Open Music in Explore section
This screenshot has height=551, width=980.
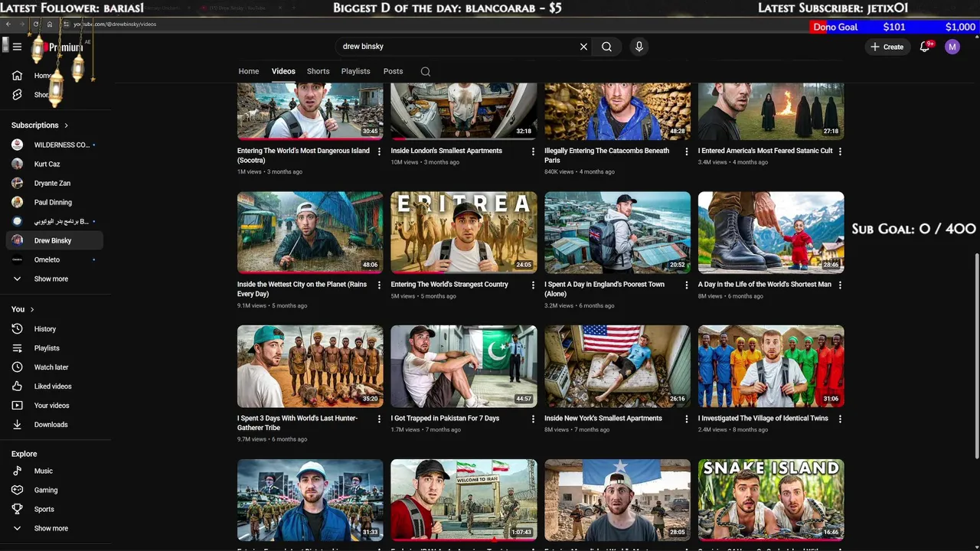[x=54, y=471]
